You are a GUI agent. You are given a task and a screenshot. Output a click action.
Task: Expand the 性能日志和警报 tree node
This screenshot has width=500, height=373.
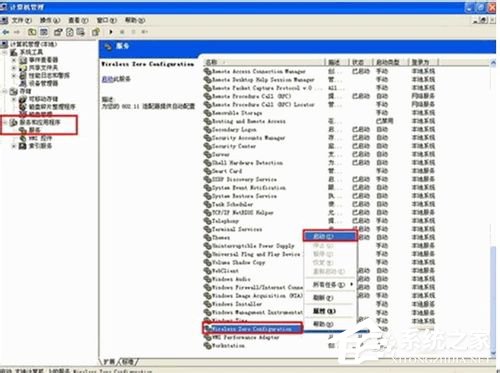(x=14, y=76)
